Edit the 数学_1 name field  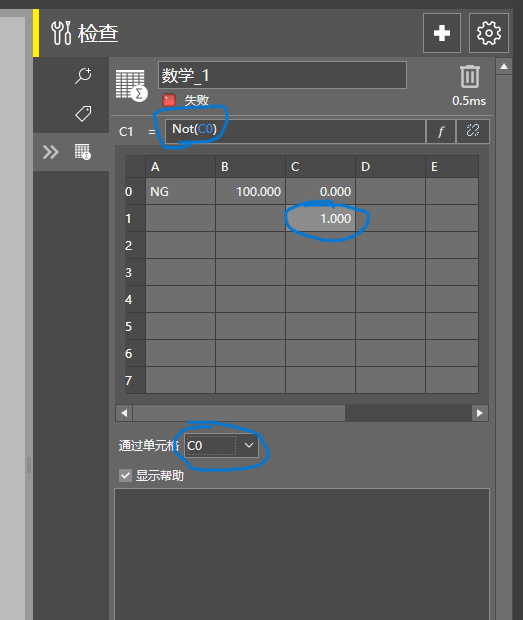pyautogui.click(x=282, y=75)
